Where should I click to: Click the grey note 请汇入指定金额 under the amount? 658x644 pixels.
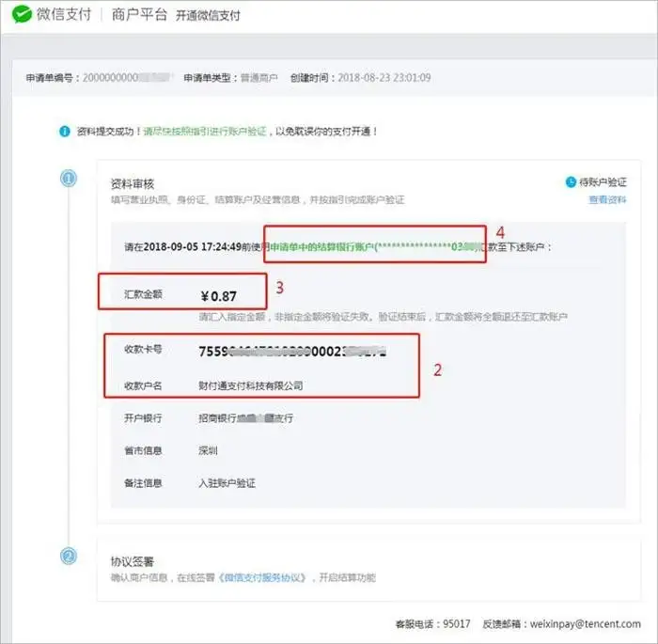tap(384, 317)
